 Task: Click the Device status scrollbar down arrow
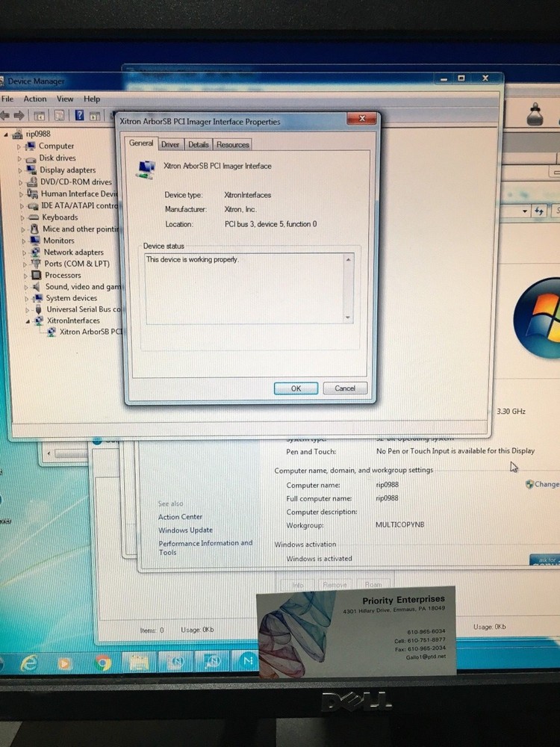click(348, 317)
